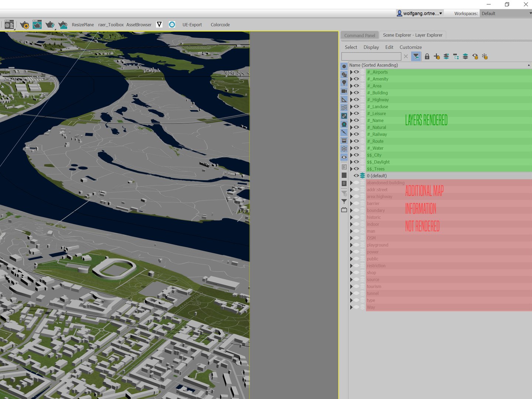Show the playground layer via eye
This screenshot has width=532, height=399.
pyautogui.click(x=357, y=245)
